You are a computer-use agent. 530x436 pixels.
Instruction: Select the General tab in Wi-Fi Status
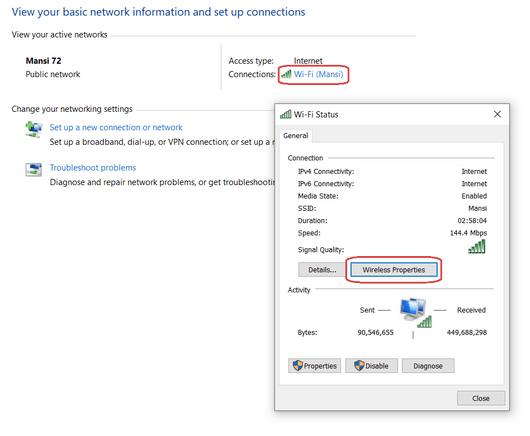296,136
